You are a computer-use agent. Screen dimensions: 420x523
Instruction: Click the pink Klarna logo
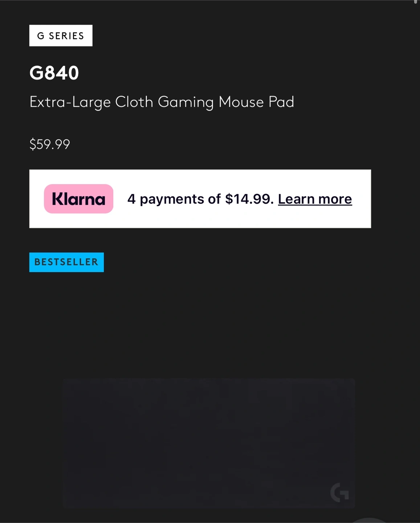78,199
